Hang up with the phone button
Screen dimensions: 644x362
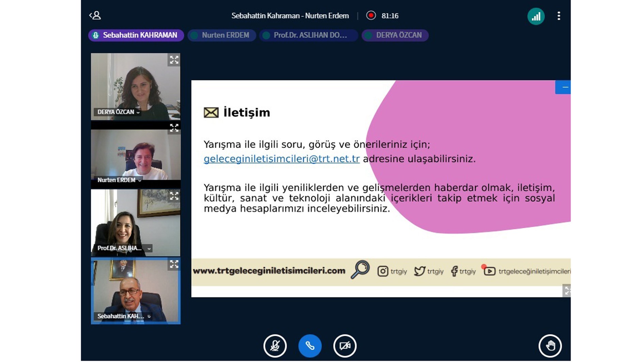(x=310, y=346)
